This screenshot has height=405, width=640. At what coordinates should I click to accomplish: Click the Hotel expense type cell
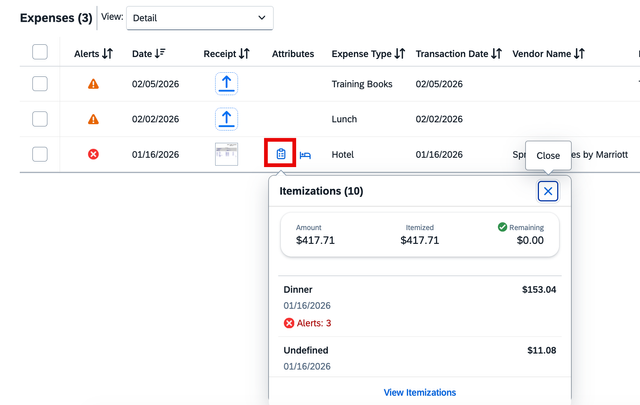(342, 154)
